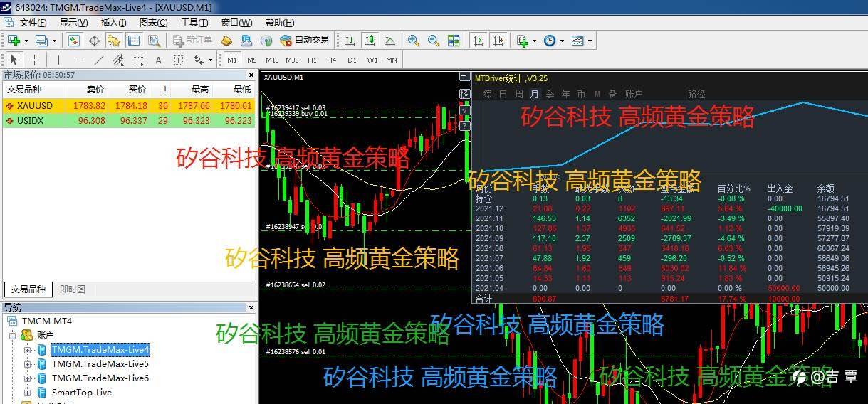Open the Strategy Tester icon

click(154, 41)
